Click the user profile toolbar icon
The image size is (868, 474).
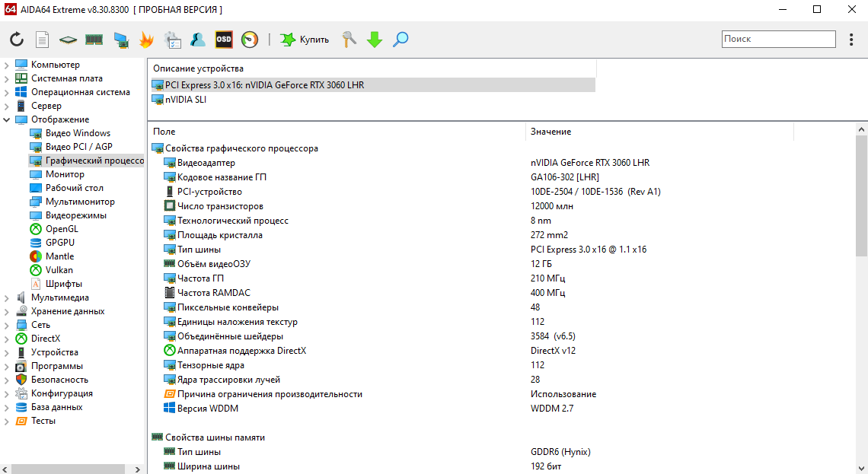198,40
